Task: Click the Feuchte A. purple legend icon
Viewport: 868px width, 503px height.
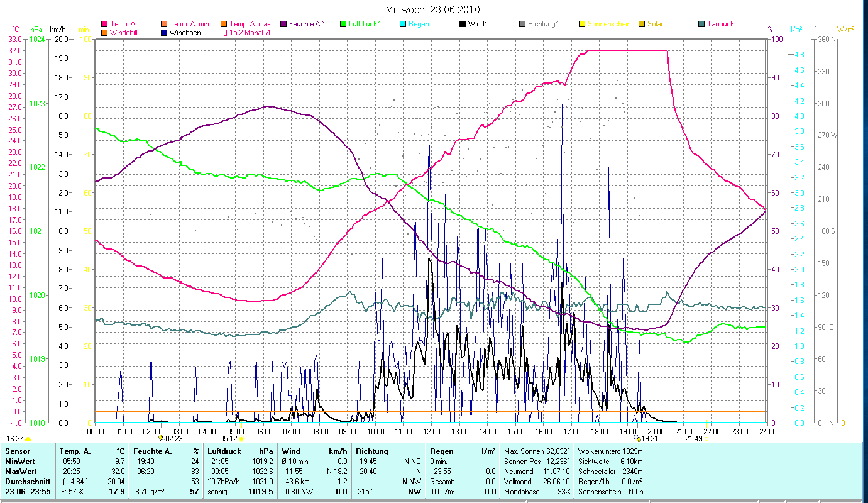Action: pyautogui.click(x=283, y=24)
